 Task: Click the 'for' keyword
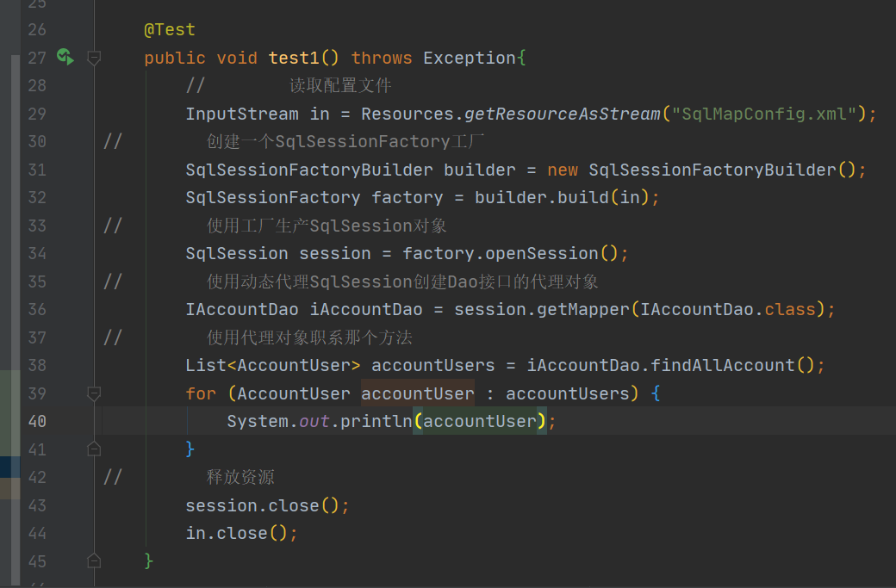201,393
